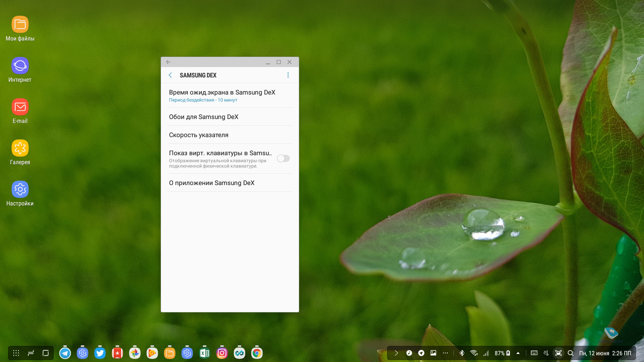Viewport: 644px width, 362px height.
Task: Launch the Интернет browser desktop icon
Action: pos(20,70)
